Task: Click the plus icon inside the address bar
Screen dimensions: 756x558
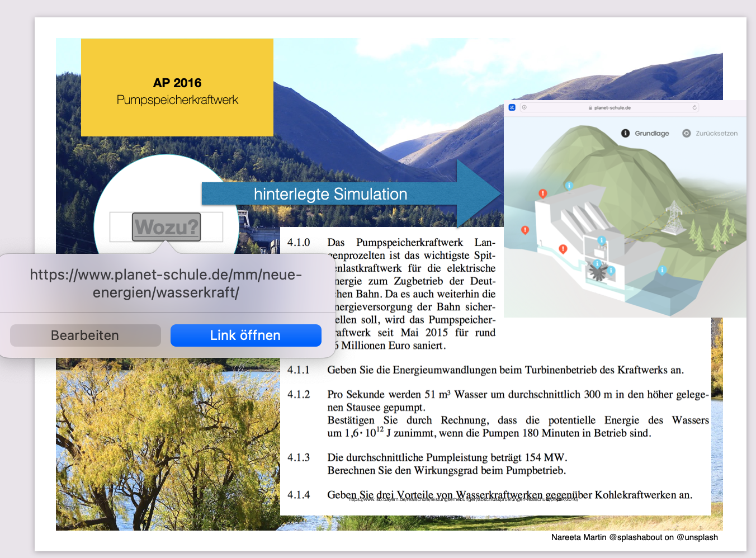Action: pos(524,107)
